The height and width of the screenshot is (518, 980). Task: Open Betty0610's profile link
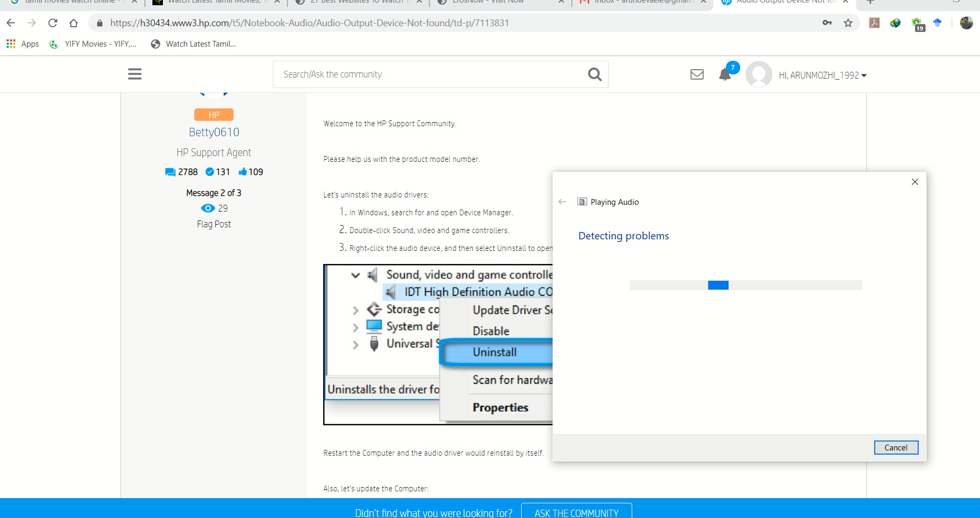(214, 132)
